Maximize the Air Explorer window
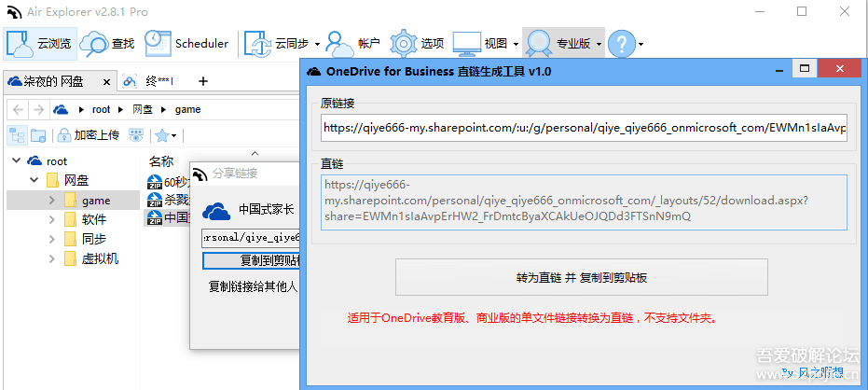 (801, 11)
